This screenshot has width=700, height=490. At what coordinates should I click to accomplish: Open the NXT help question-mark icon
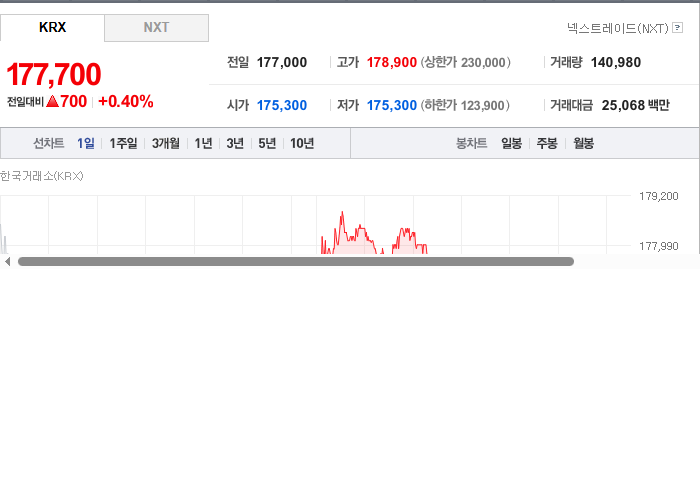(677, 28)
